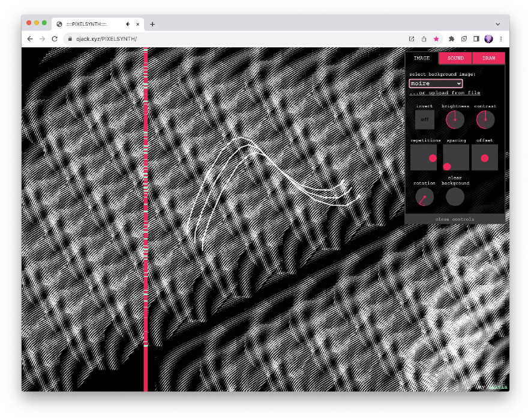
Task: Click the share page icon
Action: coord(424,39)
